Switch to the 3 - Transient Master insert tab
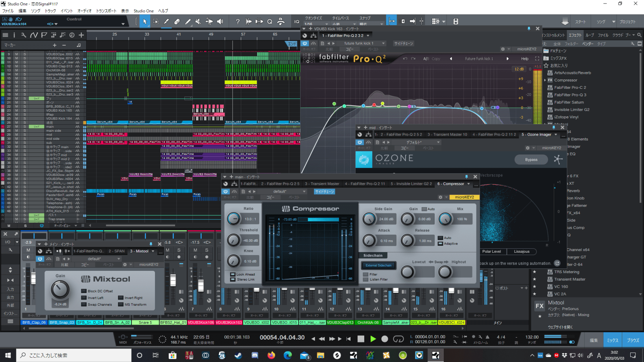Image resolution: width=644 pixels, height=362 pixels. click(x=322, y=184)
